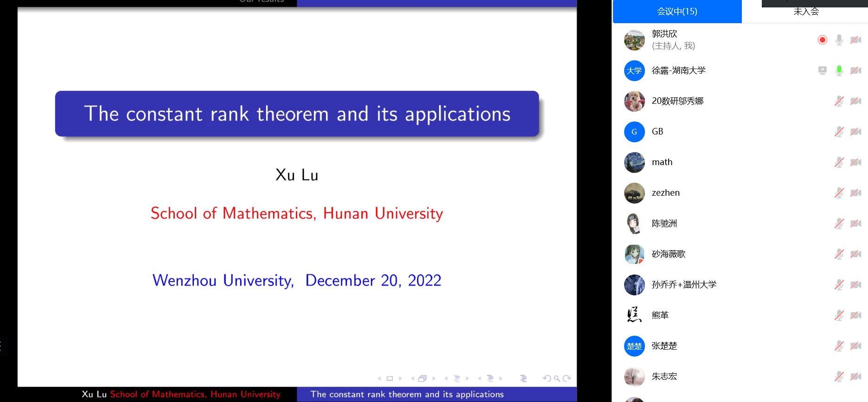Go to previous slide using Beamer arrow
Image resolution: width=868 pixels, height=402 pixels.
379,378
